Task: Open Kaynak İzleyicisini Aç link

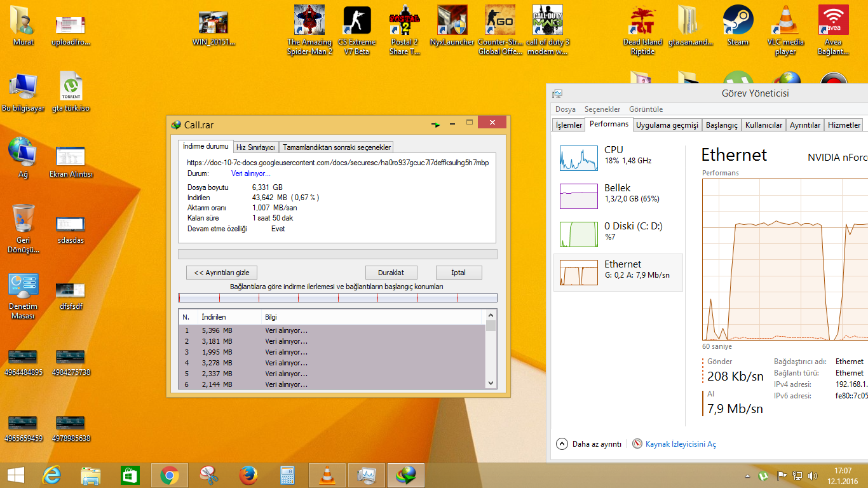Action: 674,444
